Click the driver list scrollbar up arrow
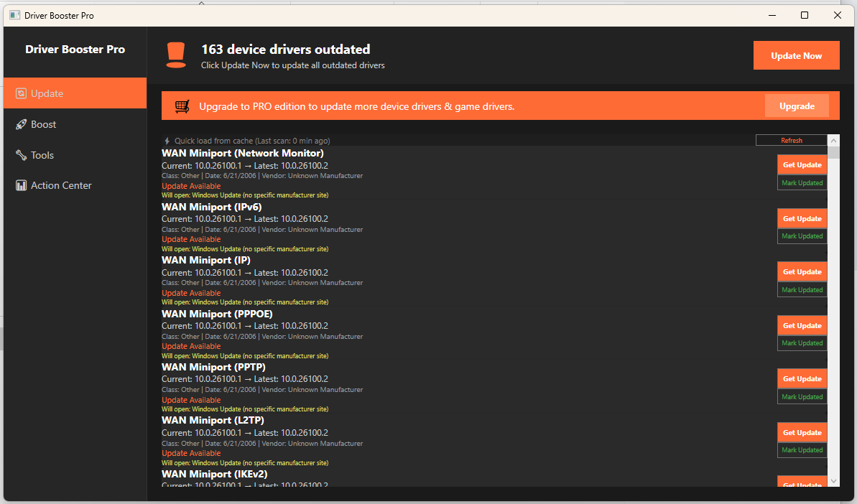This screenshot has width=857, height=504. coord(833,140)
